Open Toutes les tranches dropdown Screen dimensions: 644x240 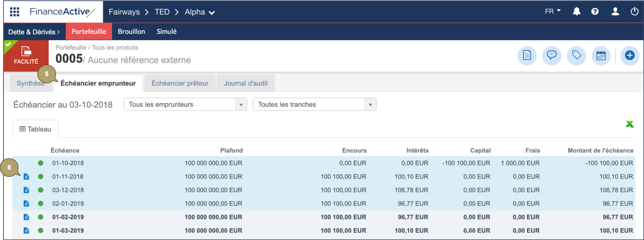(x=315, y=105)
